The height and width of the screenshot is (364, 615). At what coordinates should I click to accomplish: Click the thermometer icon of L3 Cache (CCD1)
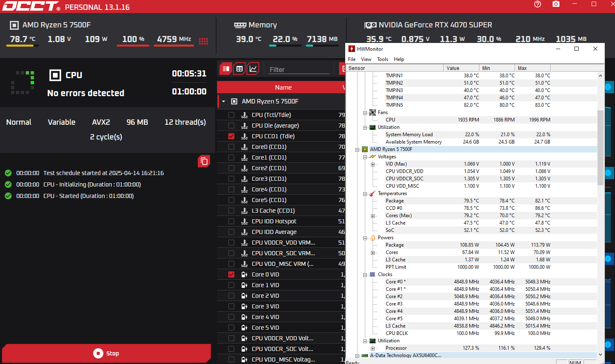pos(244,211)
